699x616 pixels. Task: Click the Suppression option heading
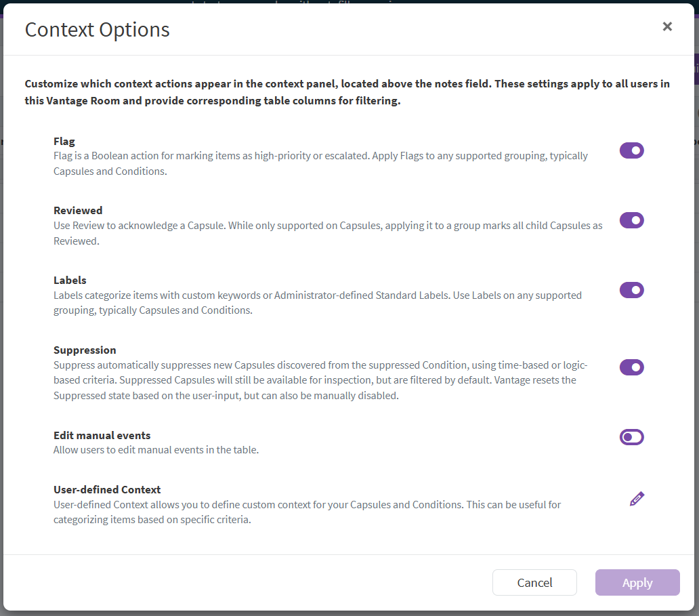point(85,350)
